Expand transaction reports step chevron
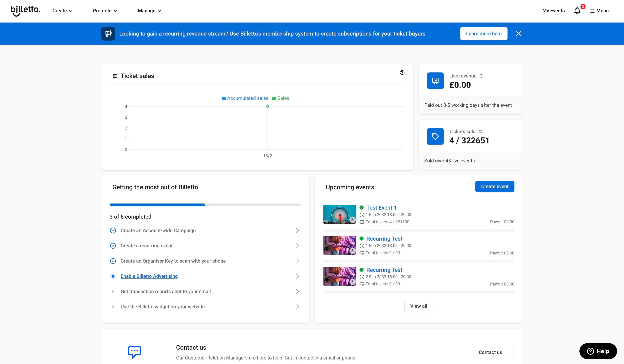The image size is (624, 364). pos(297,292)
